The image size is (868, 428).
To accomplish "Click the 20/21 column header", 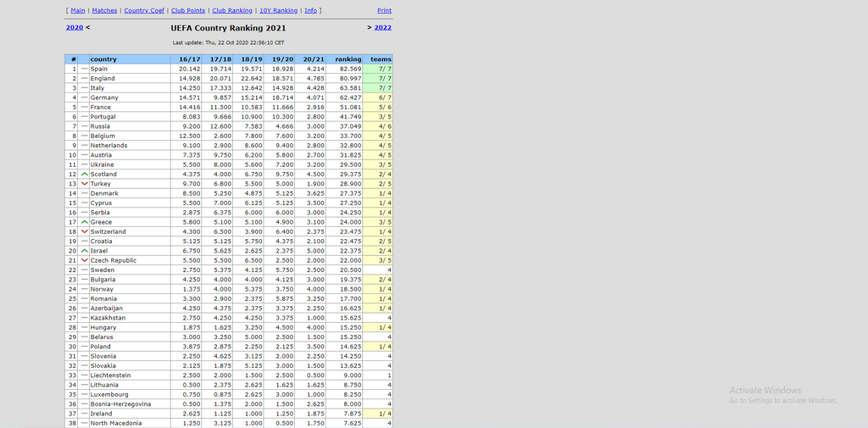I will point(310,59).
